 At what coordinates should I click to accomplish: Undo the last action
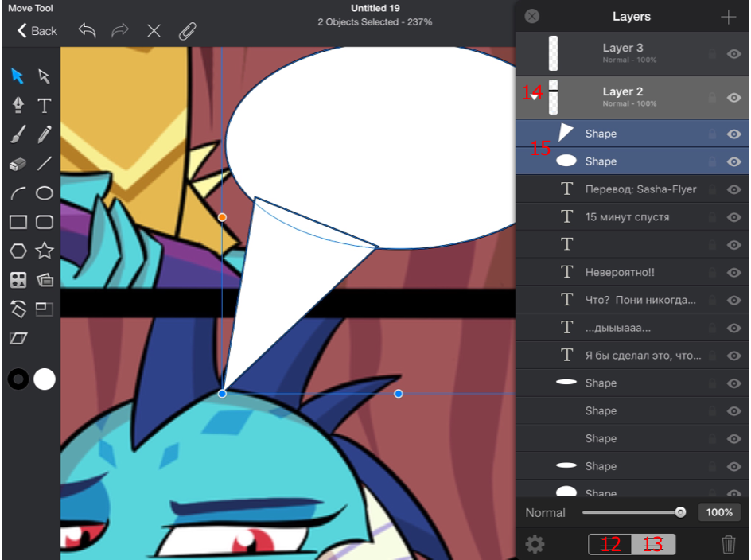point(88,31)
